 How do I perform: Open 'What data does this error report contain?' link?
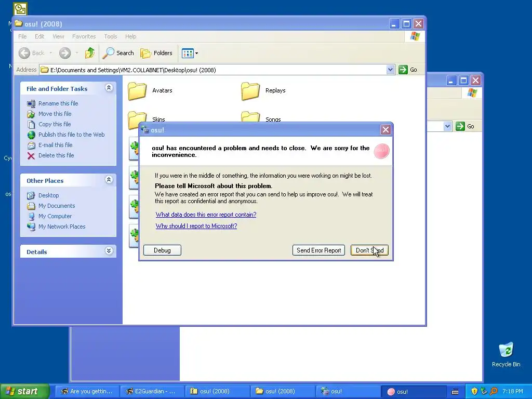pyautogui.click(x=206, y=215)
